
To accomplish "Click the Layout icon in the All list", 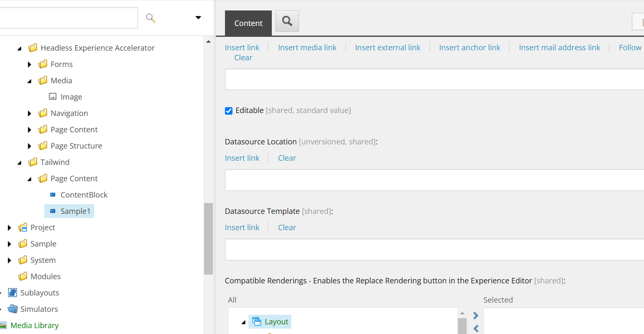I will coord(257,321).
